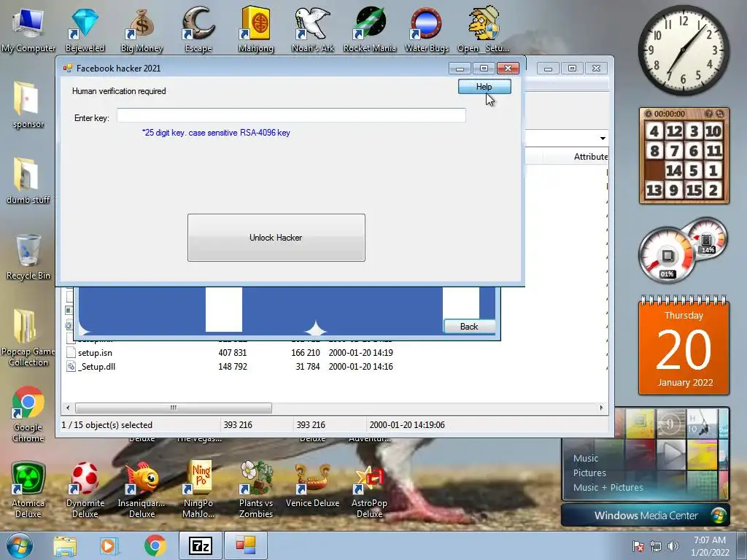
Task: Open the Recycle Bin
Action: click(28, 257)
